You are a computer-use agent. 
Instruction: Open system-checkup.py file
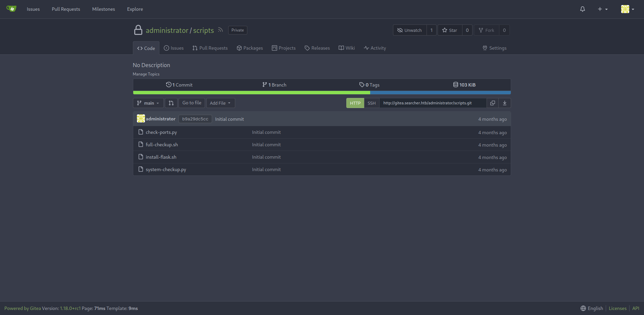point(166,169)
